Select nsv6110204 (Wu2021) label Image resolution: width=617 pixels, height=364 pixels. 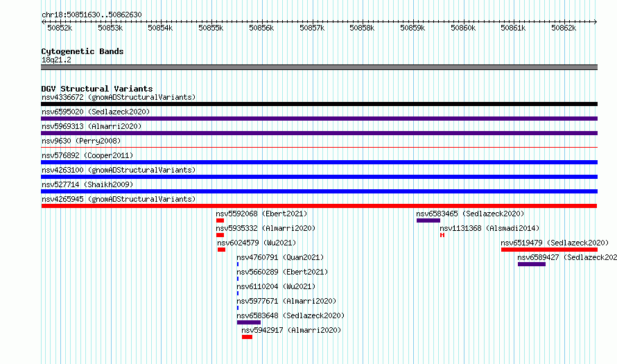click(276, 286)
